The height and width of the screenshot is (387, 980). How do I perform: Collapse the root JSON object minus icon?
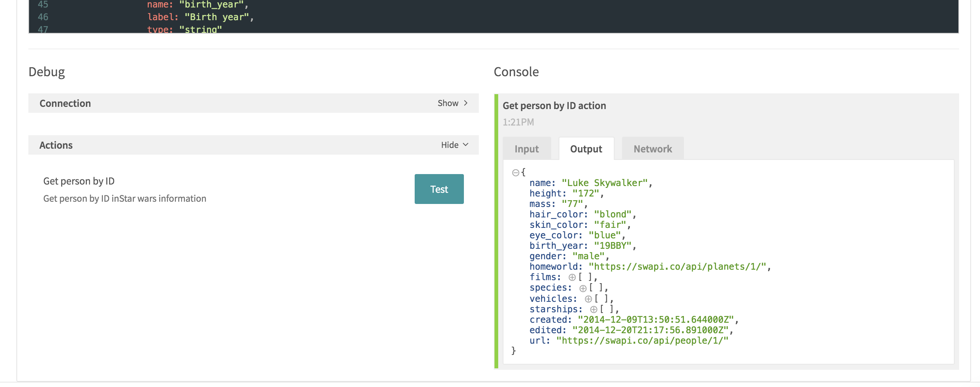(x=515, y=172)
